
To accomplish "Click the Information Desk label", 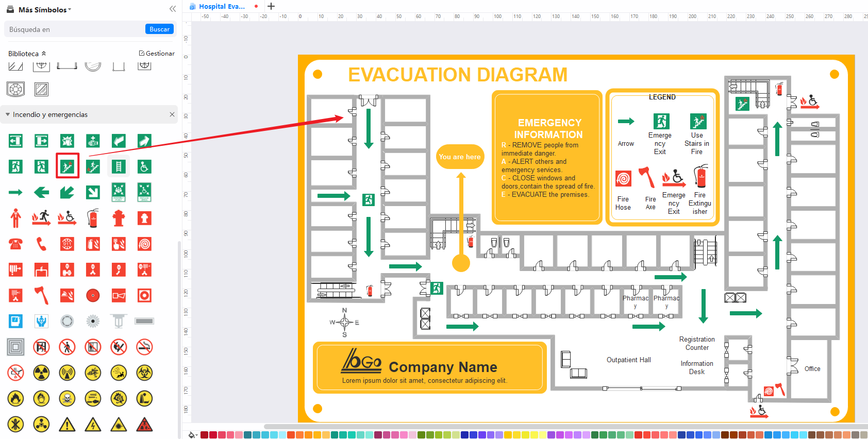I will (697, 367).
